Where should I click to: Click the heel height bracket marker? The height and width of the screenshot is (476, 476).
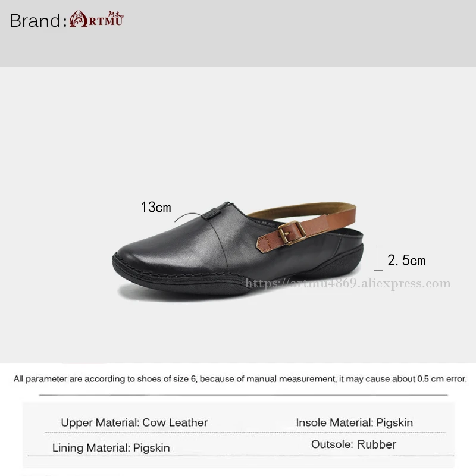click(378, 258)
